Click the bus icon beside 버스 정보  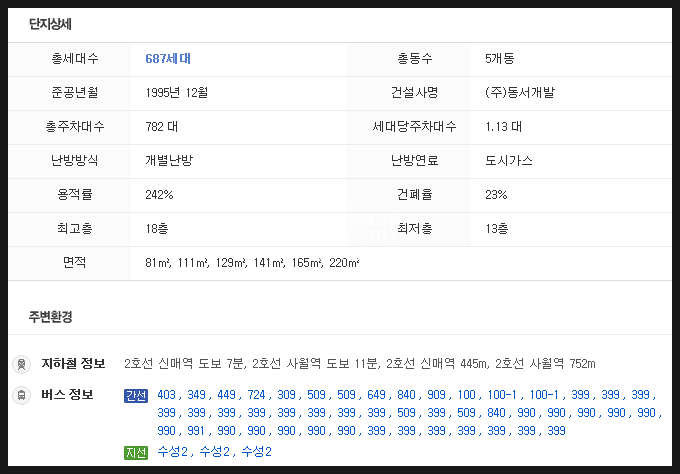tap(21, 395)
